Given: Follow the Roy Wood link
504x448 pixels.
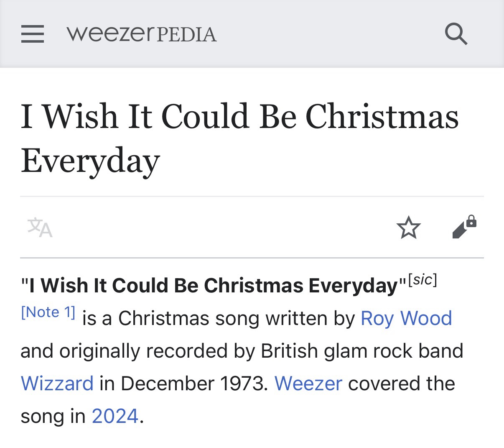Looking at the screenshot, I should (x=406, y=318).
